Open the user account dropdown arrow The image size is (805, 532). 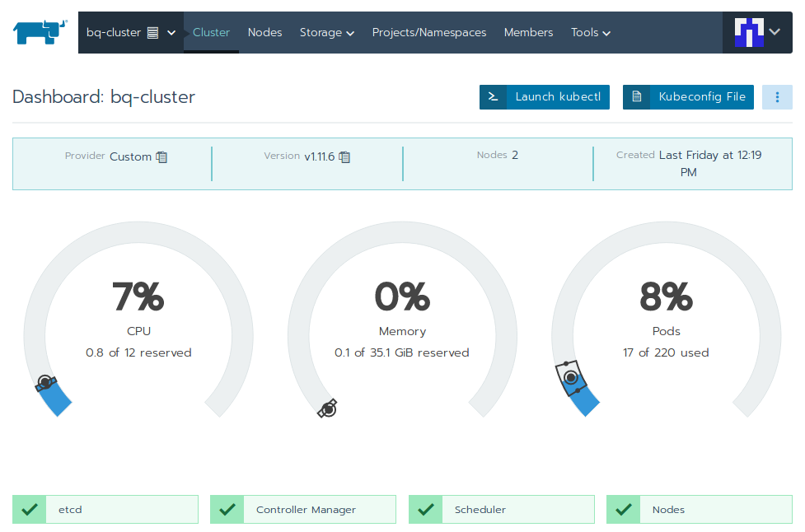[x=775, y=32]
